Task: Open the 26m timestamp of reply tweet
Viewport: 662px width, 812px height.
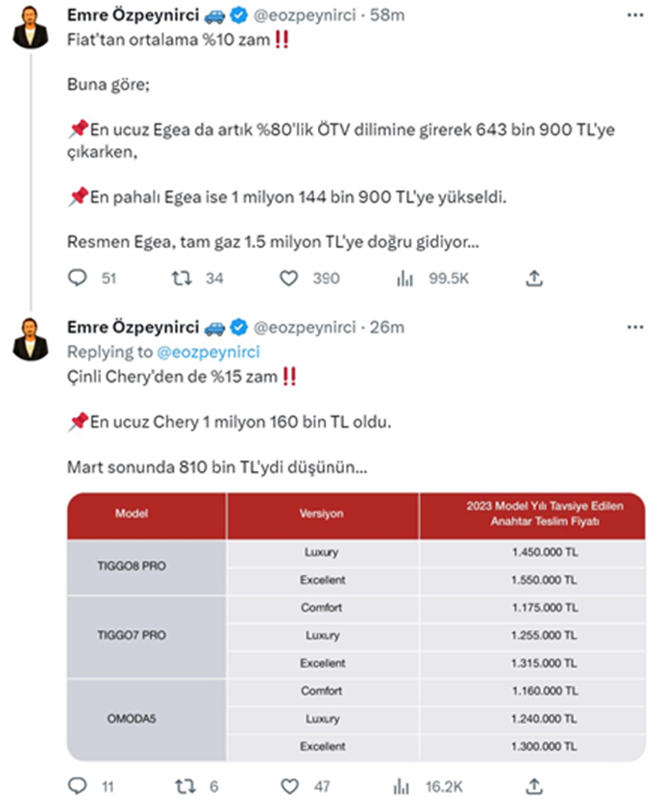Action: (x=387, y=328)
